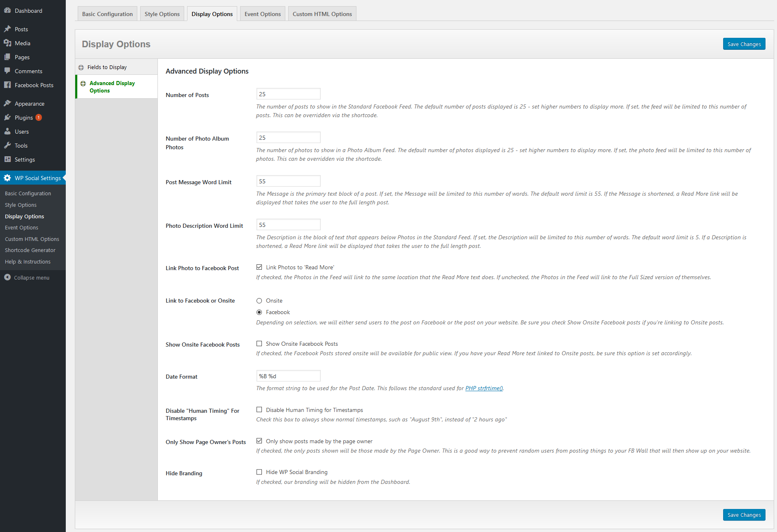This screenshot has height=532, width=777.
Task: Open the PHP strftime() link
Action: 484,388
